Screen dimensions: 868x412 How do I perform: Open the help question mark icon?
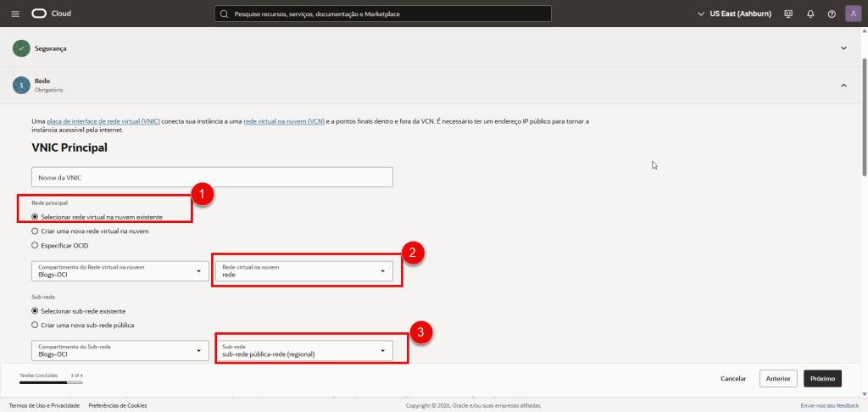pyautogui.click(x=832, y=14)
